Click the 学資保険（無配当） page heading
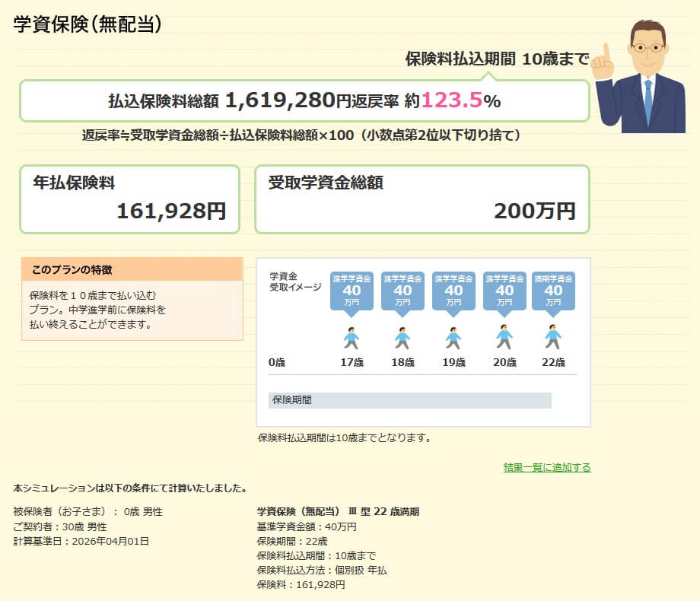Image resolution: width=700 pixels, height=601 pixels. (88, 24)
